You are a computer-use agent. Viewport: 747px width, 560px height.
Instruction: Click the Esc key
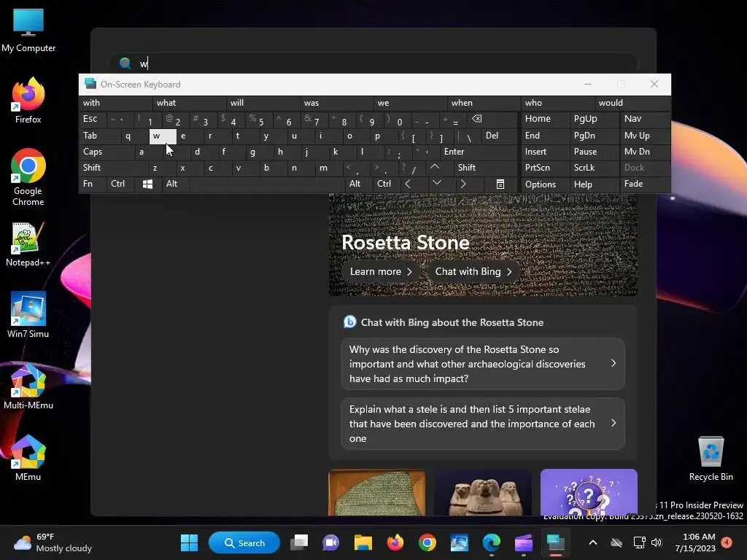93,119
